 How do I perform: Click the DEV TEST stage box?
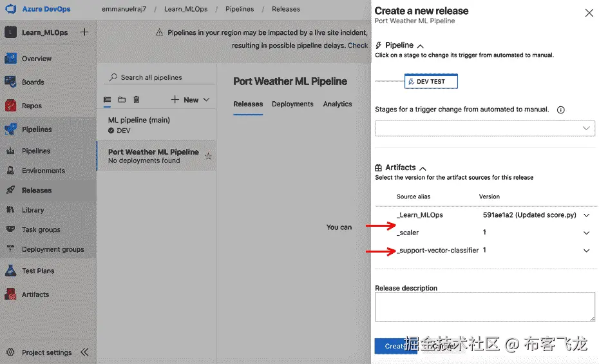click(431, 81)
